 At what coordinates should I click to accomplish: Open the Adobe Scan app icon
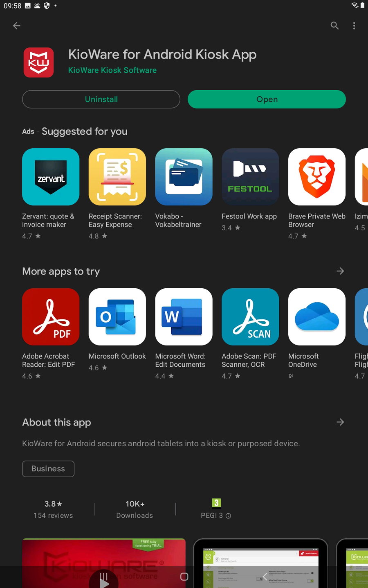point(250,317)
